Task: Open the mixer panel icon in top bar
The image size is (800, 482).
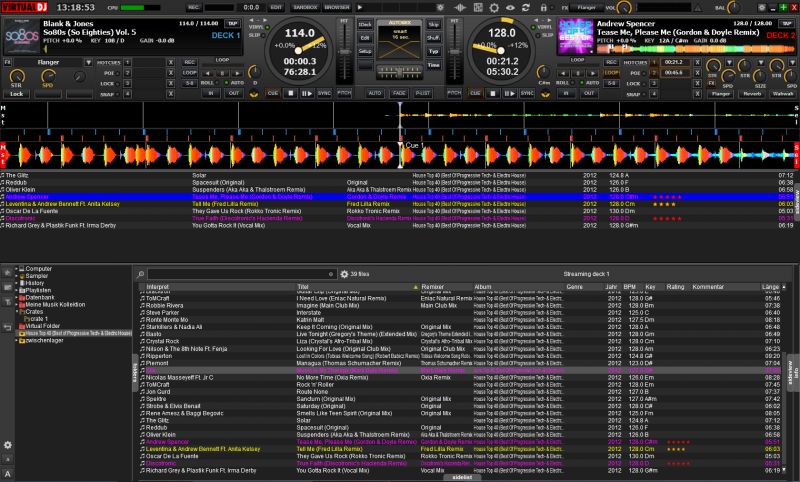Action: [x=478, y=8]
